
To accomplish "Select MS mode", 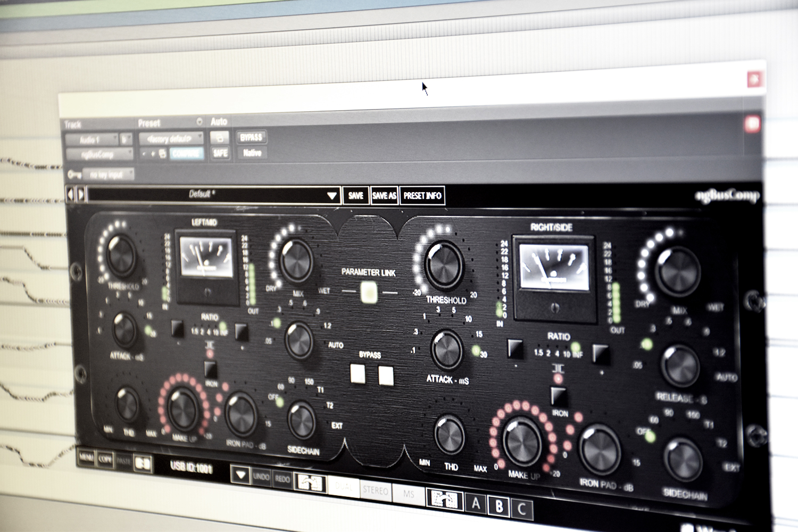I will [x=409, y=494].
